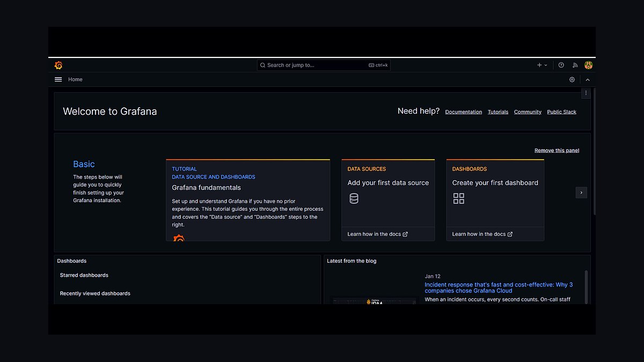
Task: Click the Grafana logo icon
Action: (x=58, y=65)
